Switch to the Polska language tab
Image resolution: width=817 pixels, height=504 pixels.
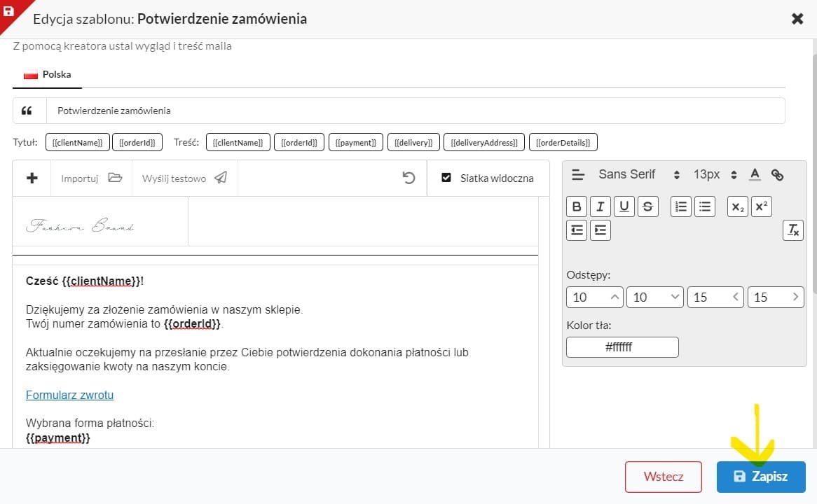[x=48, y=74]
